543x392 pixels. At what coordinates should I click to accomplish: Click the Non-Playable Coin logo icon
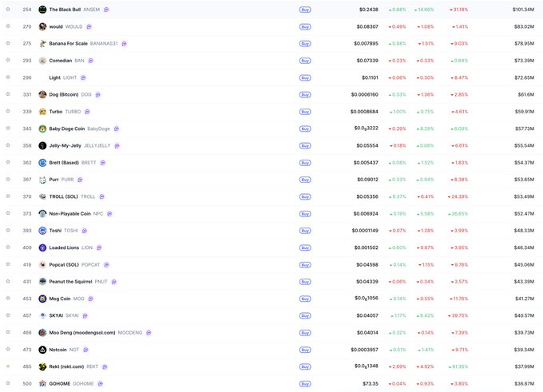click(x=42, y=214)
